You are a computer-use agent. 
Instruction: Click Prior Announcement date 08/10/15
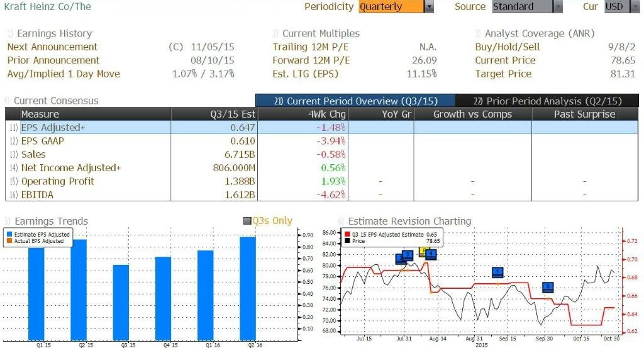[x=213, y=60]
